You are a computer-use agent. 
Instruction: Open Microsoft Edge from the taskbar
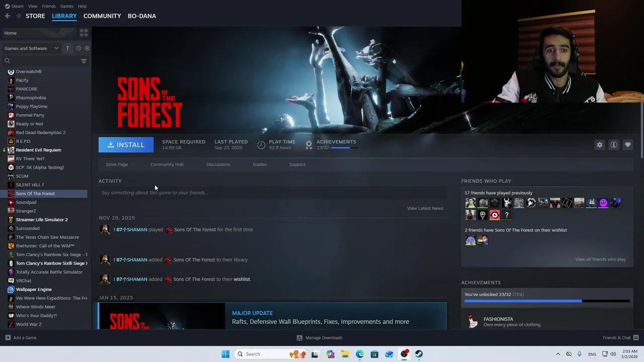pyautogui.click(x=360, y=354)
